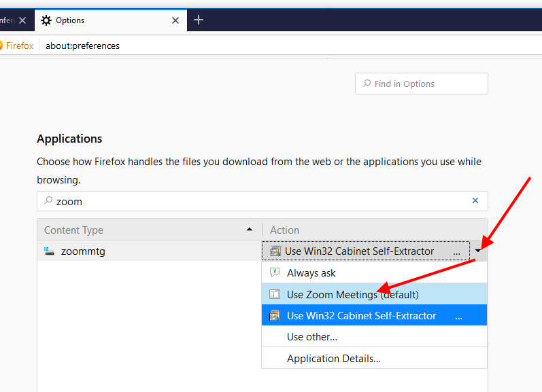542x392 pixels.
Task: Select Use other... from the action list
Action: click(x=312, y=336)
